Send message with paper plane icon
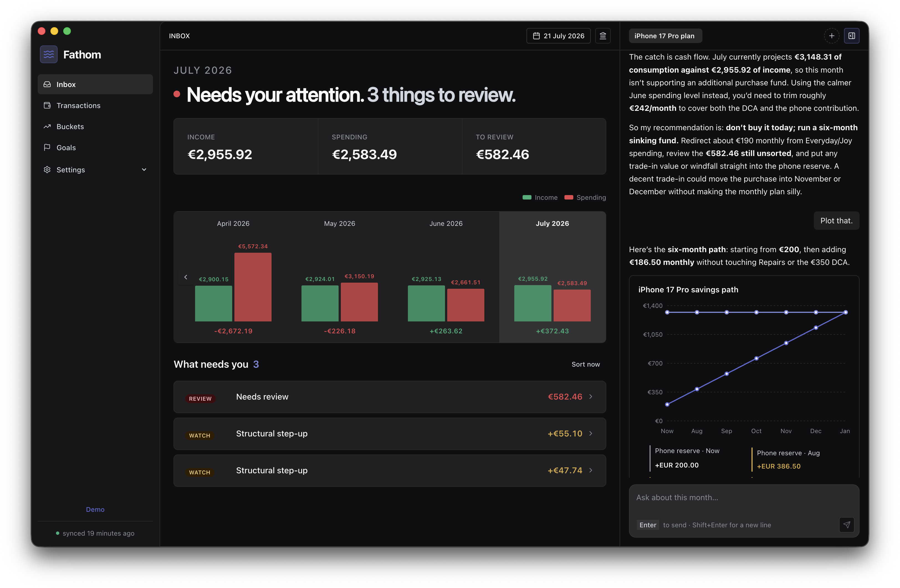This screenshot has width=900, height=588. coord(846,525)
